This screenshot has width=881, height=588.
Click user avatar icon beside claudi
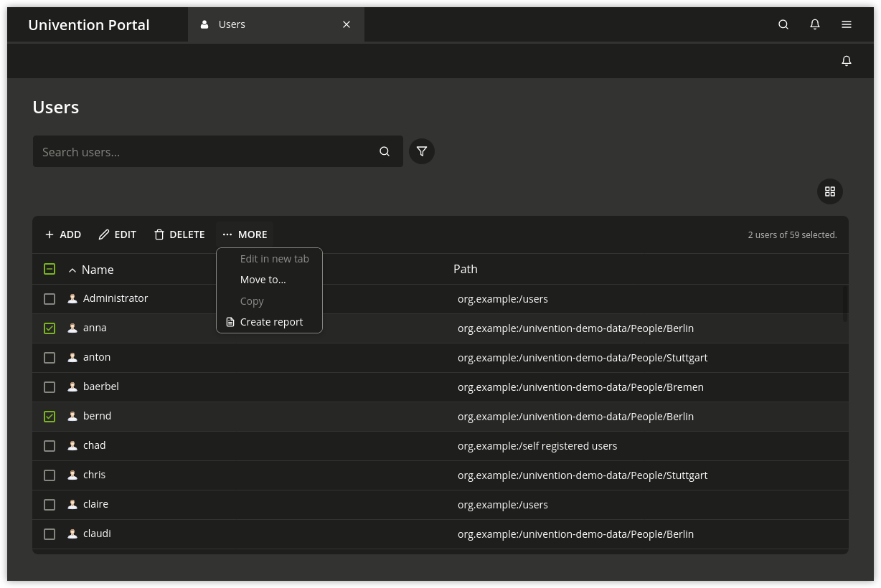point(72,534)
